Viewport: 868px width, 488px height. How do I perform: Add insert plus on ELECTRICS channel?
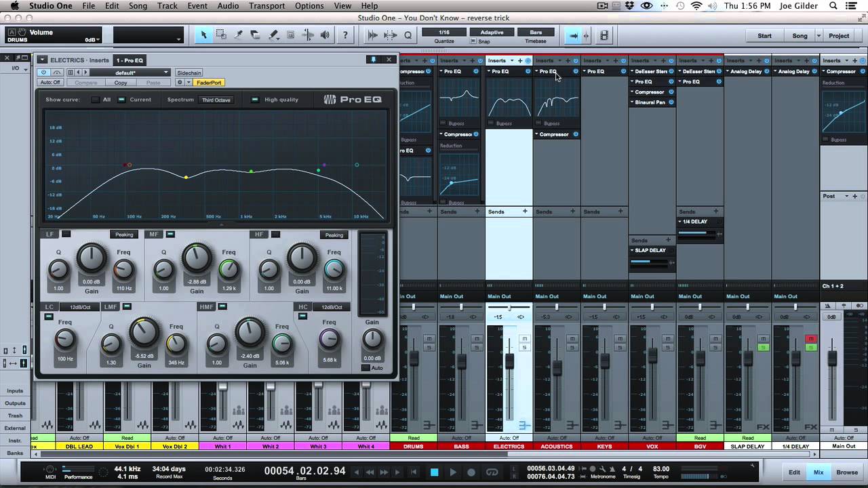pos(520,60)
